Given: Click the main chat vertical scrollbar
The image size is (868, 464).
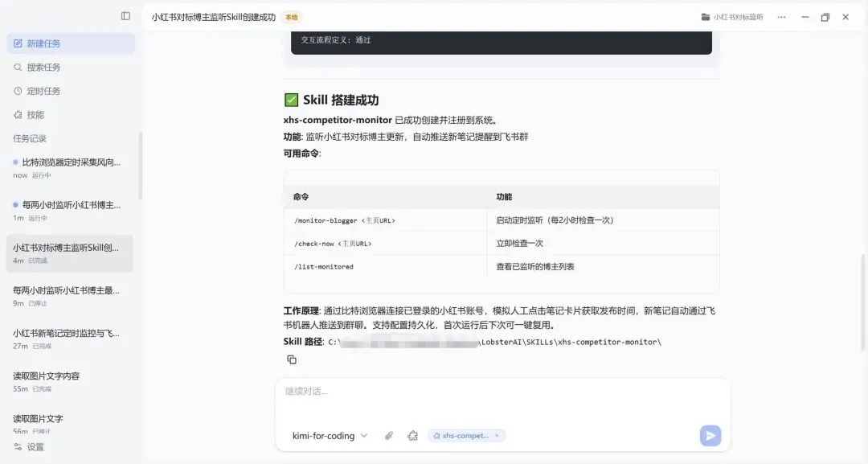Looking at the screenshot, I should 862,302.
